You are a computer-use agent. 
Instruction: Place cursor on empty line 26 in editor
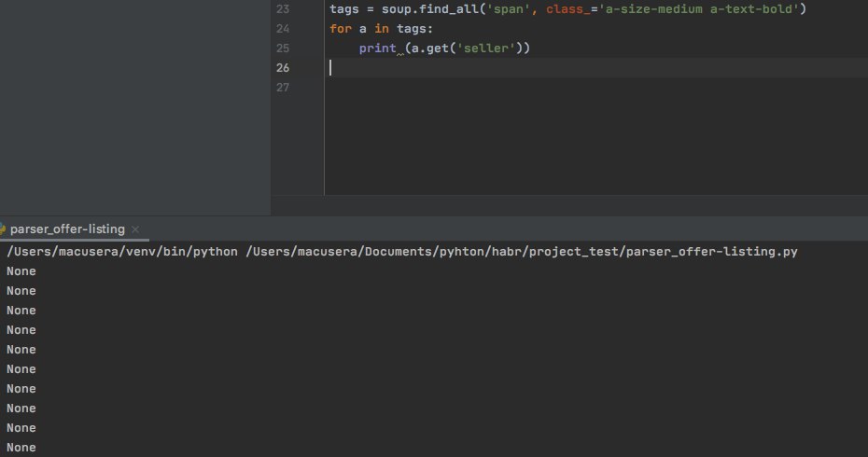(596, 67)
